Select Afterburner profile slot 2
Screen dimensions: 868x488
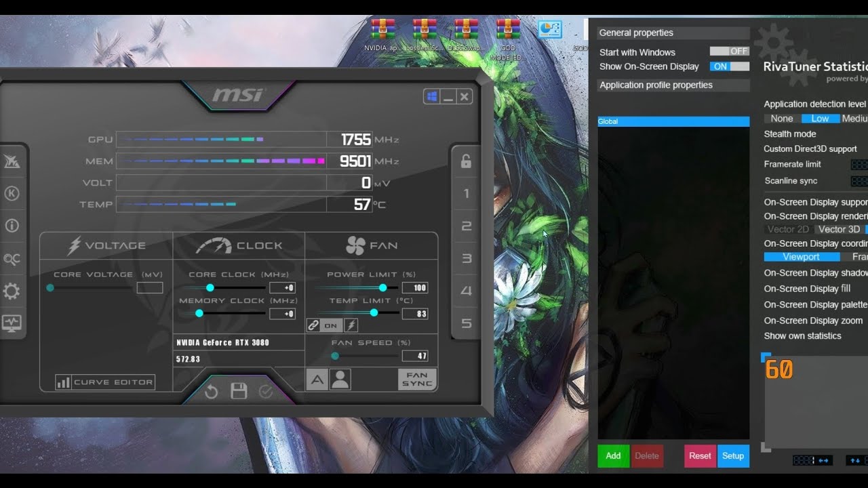tap(466, 226)
